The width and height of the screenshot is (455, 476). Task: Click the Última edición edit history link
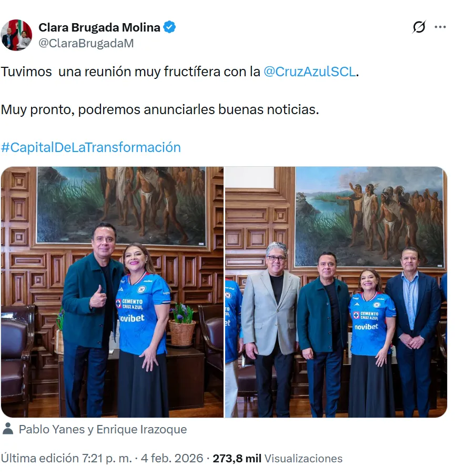pyautogui.click(x=40, y=459)
